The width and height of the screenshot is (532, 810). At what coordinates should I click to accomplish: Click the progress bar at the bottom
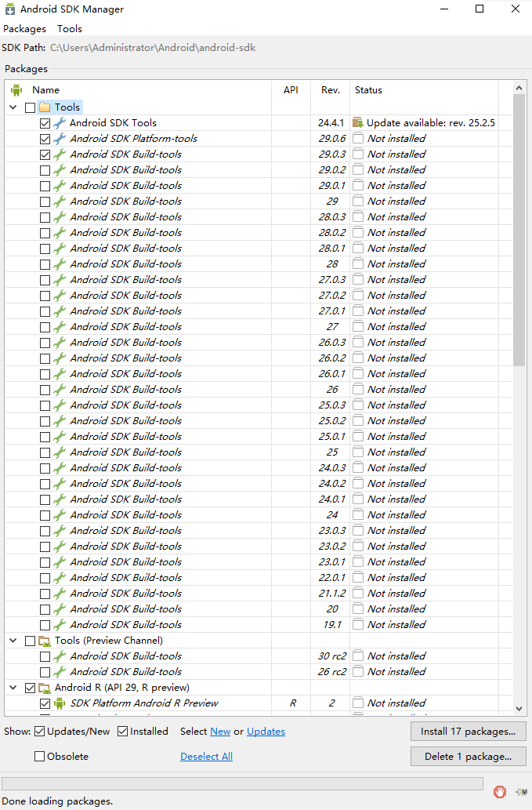coord(243,783)
